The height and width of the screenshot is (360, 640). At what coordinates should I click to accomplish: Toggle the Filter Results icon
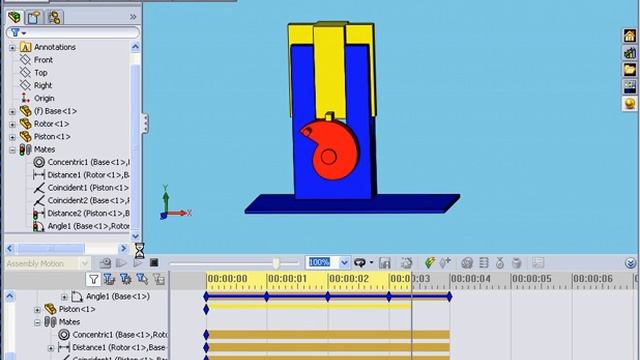159,279
